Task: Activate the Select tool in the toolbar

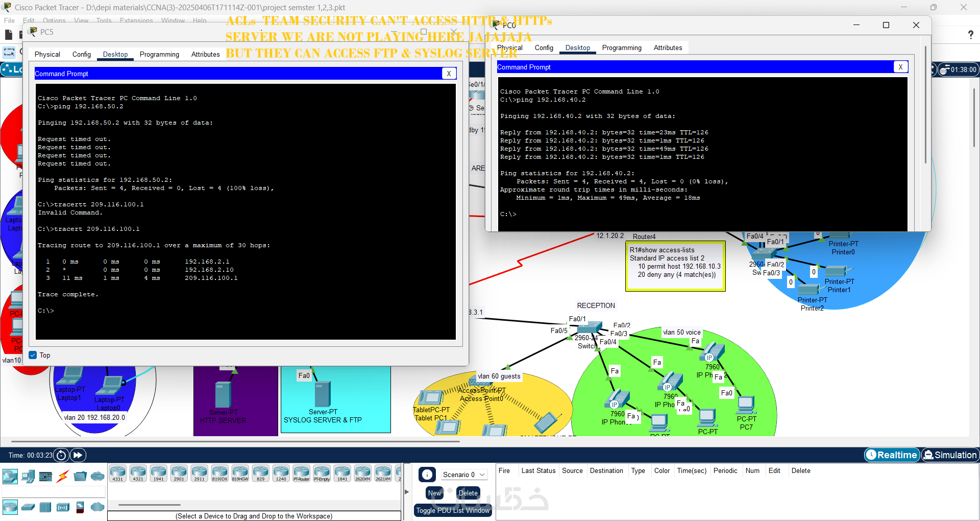Action: pyautogui.click(x=9, y=52)
